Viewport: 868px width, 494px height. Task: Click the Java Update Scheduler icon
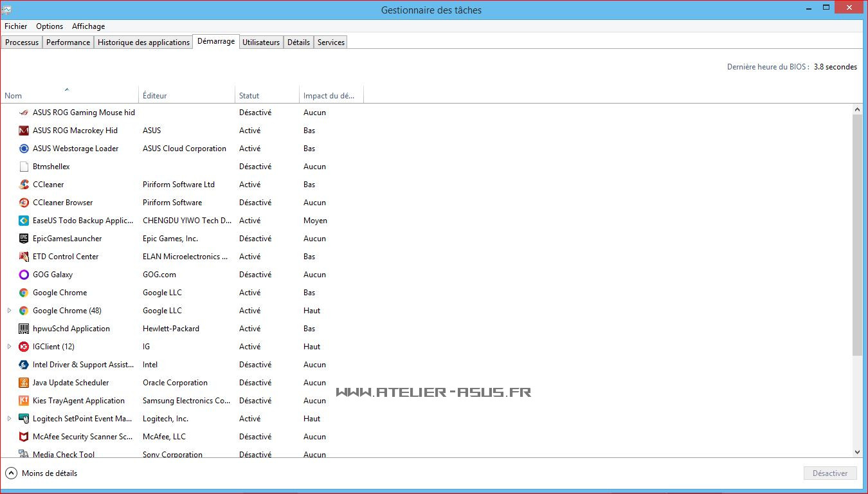(24, 383)
